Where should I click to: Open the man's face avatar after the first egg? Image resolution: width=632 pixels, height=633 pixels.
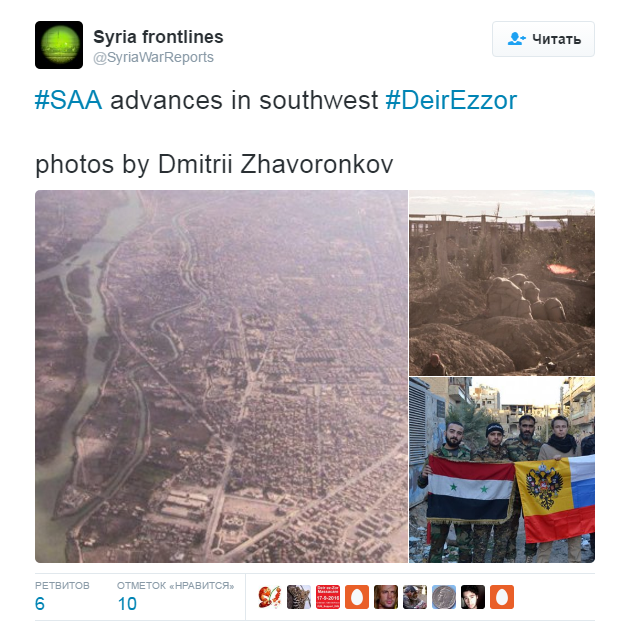[386, 597]
